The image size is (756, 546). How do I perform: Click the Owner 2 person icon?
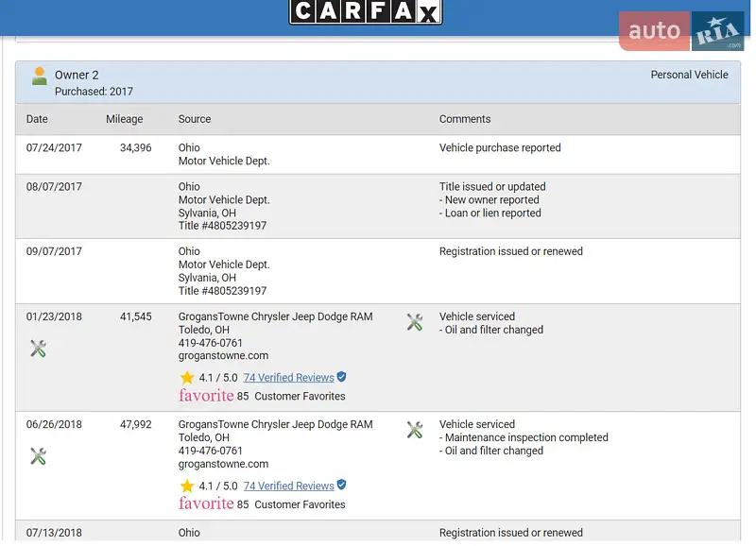(x=39, y=77)
